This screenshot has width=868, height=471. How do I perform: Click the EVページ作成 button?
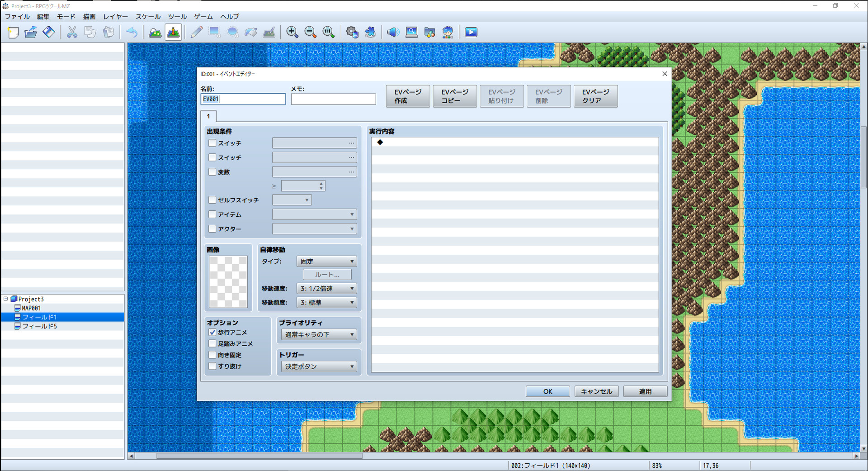(x=407, y=96)
